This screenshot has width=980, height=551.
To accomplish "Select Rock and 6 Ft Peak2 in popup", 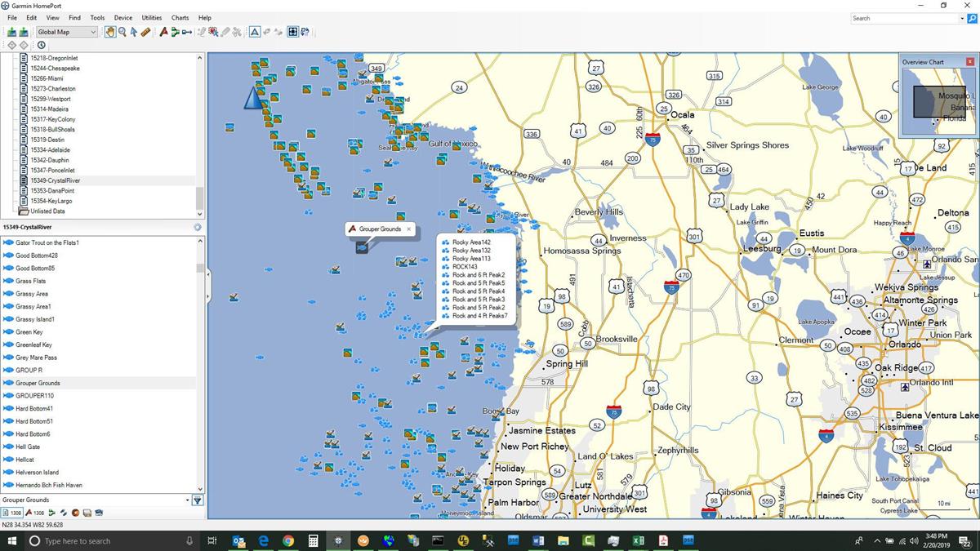I will tap(479, 275).
